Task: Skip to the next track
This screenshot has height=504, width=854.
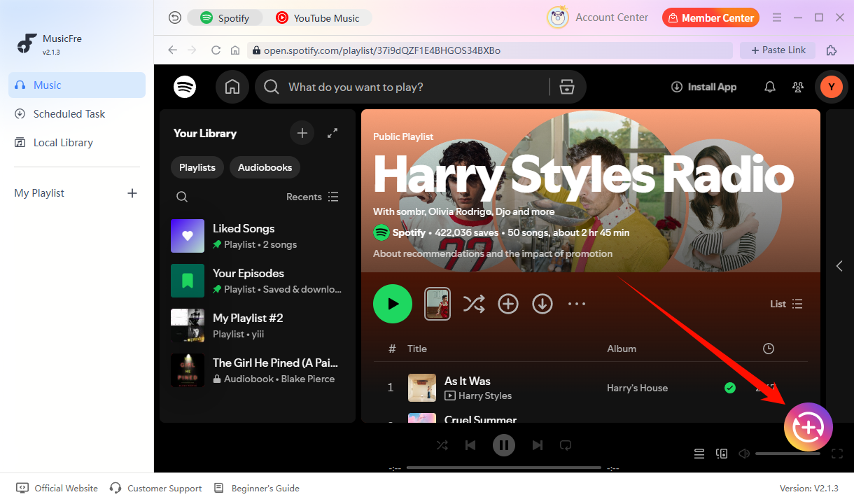Action: tap(537, 445)
